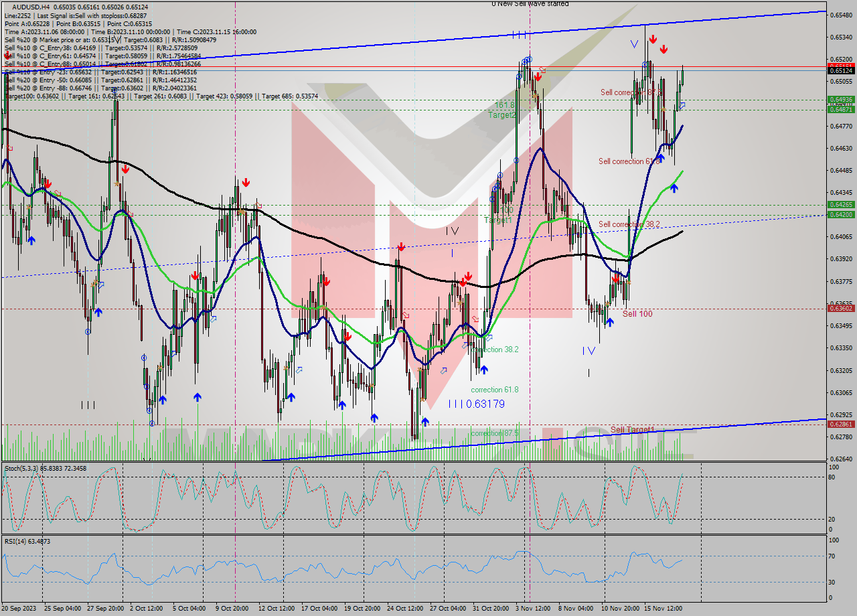Select the red down arrow at the 24 Oct spike
This screenshot has width=857, height=616.
(x=400, y=246)
